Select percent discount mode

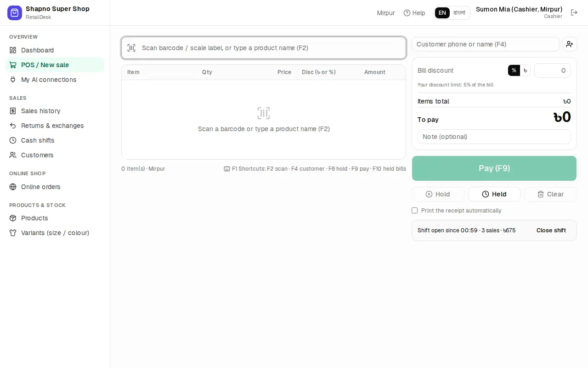point(514,70)
